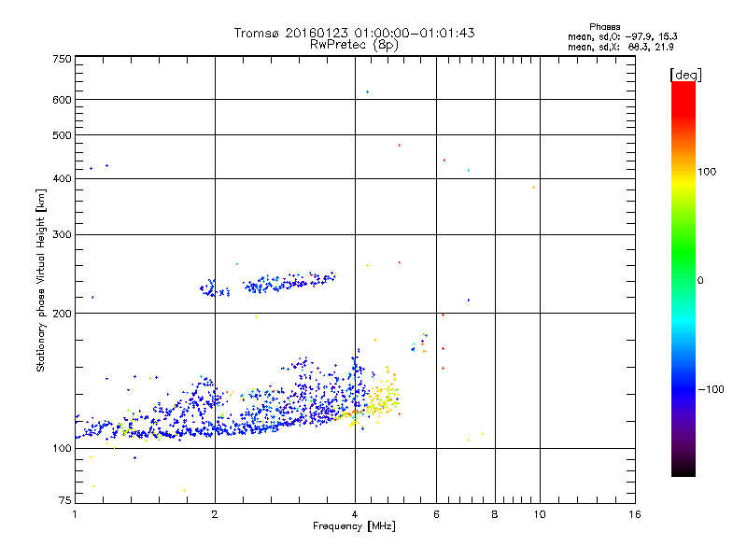Click the y-axis tick label '75'
The height and width of the screenshot is (560, 747).
pos(65,500)
